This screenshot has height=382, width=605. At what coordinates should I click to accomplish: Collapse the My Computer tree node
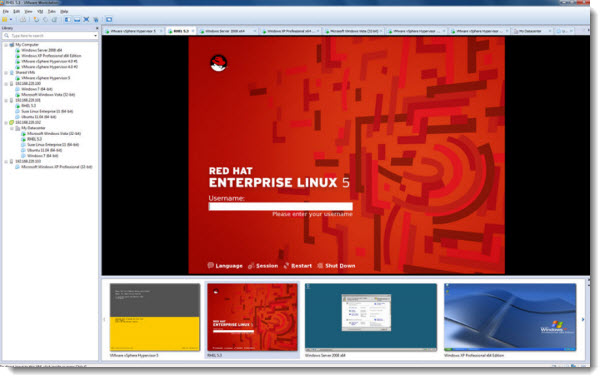click(6, 45)
